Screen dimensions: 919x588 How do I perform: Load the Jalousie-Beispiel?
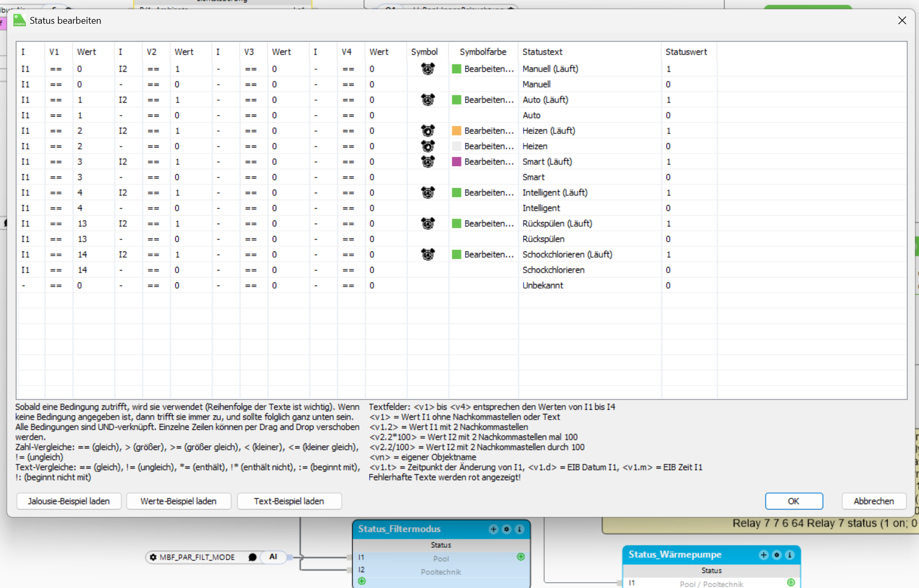pos(69,501)
